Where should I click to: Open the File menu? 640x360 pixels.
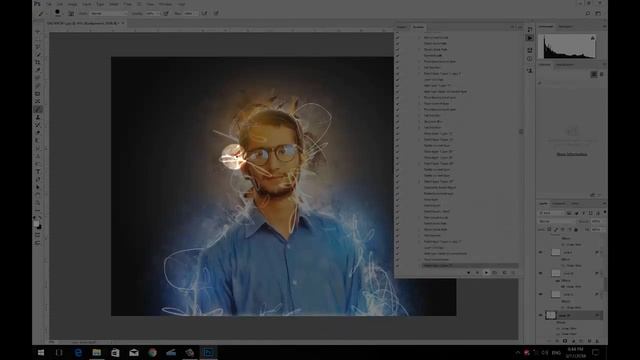click(49, 4)
